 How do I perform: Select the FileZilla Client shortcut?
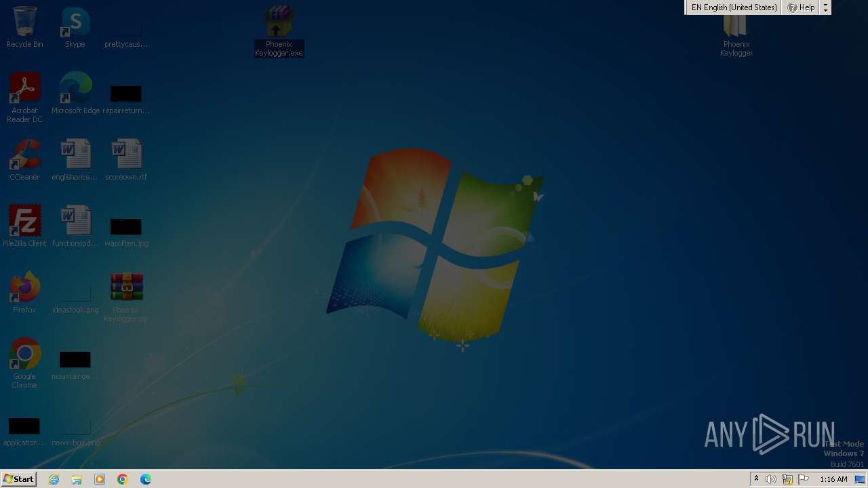[x=24, y=226]
